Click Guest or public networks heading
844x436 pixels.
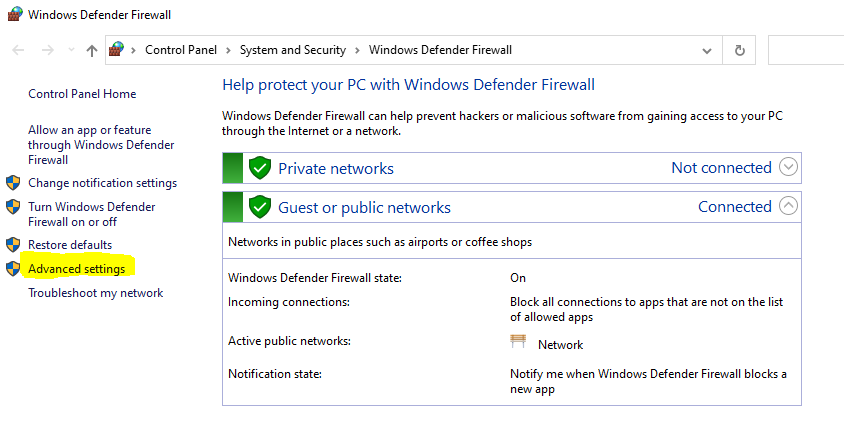(364, 208)
